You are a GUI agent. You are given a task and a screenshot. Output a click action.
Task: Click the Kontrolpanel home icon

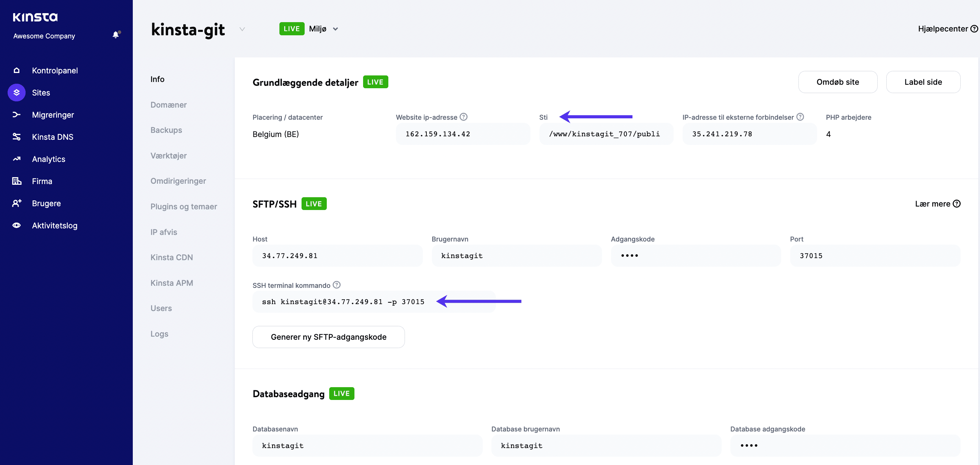16,70
